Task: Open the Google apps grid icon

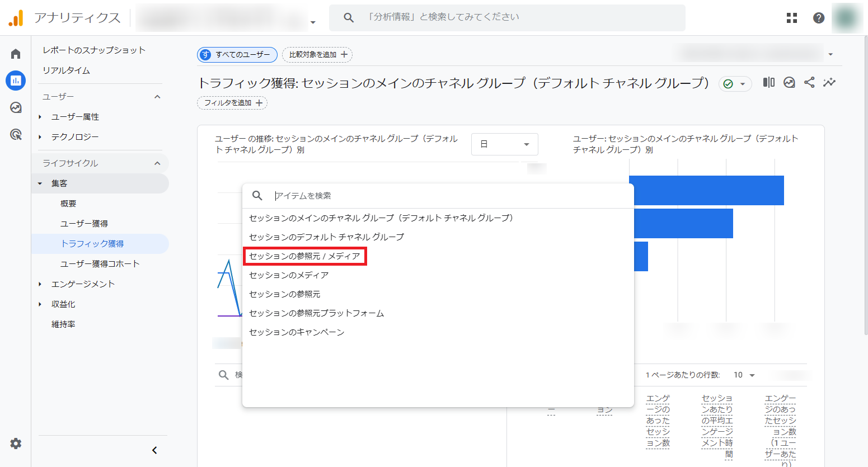Action: 791,18
